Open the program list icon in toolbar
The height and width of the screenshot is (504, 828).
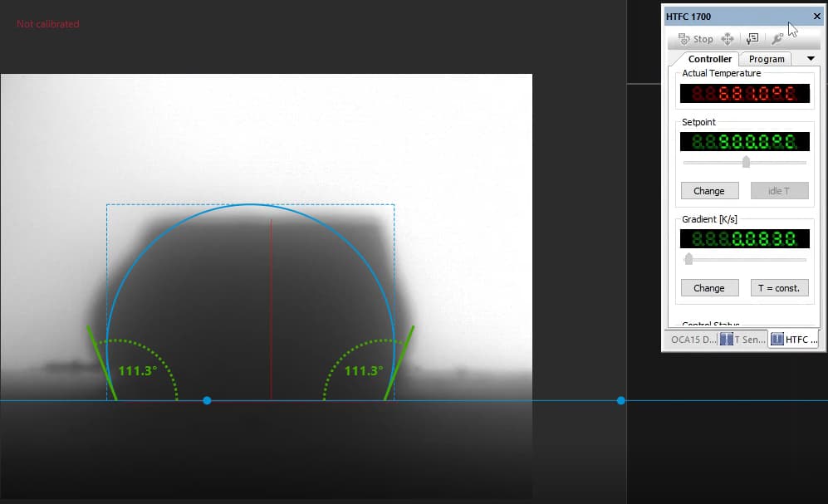click(x=752, y=39)
